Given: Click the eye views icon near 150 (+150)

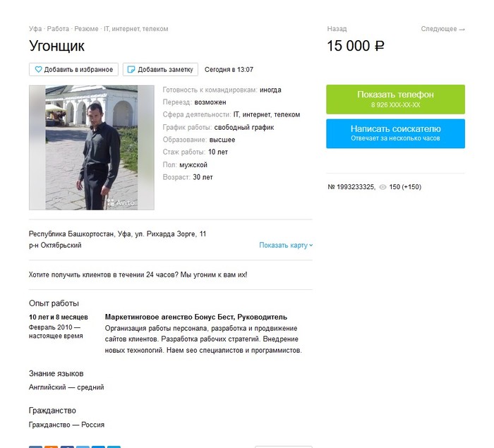Looking at the screenshot, I should click(x=382, y=187).
